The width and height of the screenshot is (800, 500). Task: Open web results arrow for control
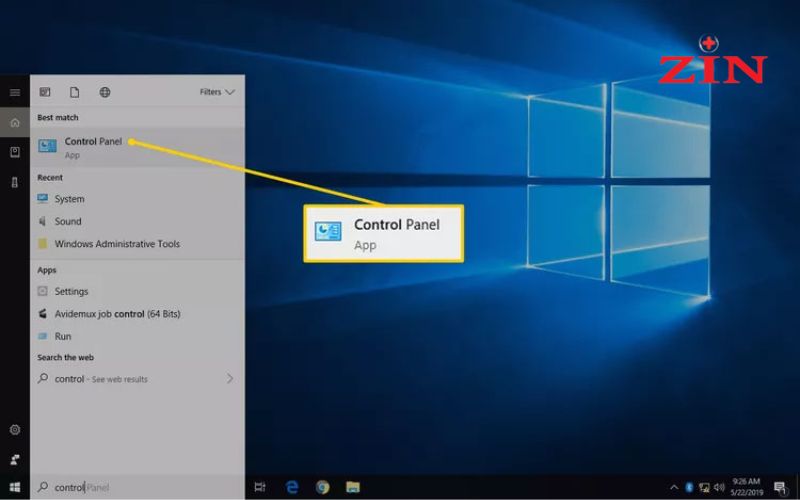230,378
